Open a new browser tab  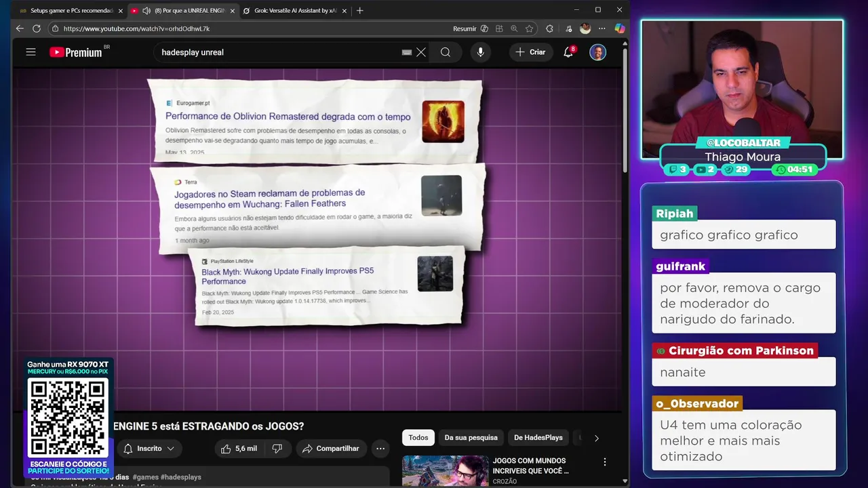tap(360, 11)
